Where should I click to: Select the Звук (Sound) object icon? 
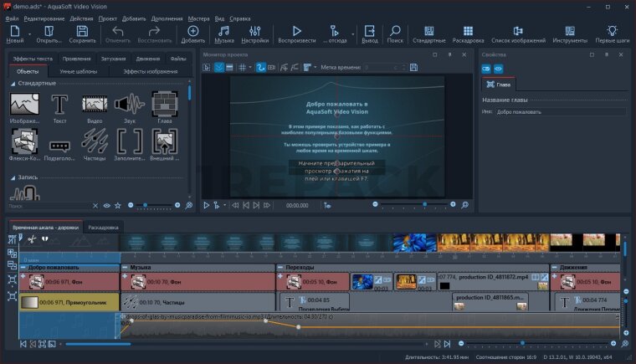click(129, 105)
